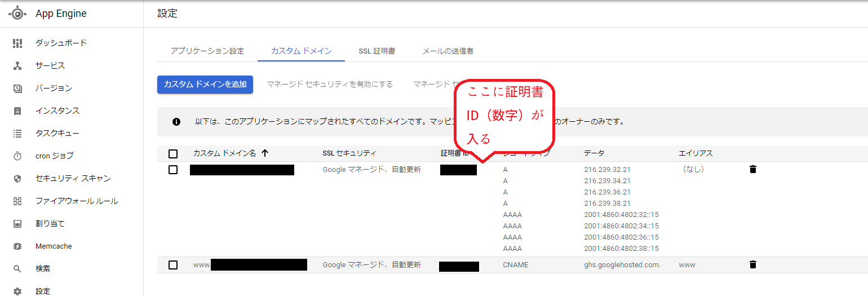Click the Memcache chip icon

pyautogui.click(x=17, y=246)
